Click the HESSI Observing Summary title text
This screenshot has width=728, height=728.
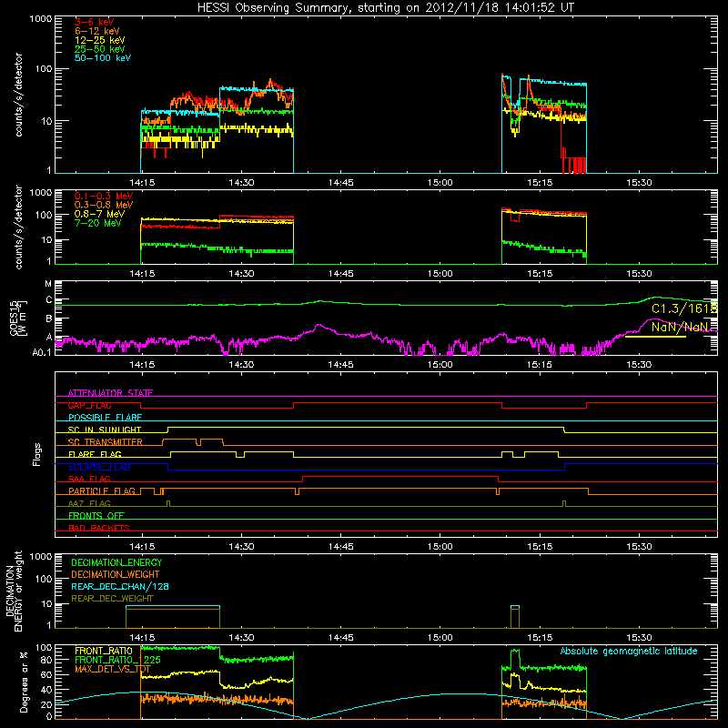pyautogui.click(x=386, y=8)
